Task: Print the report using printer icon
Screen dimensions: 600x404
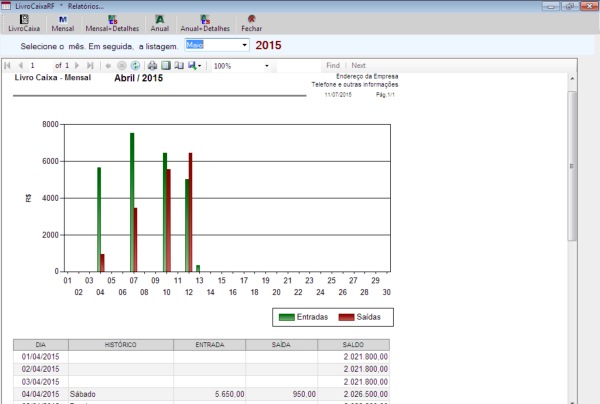Action: tap(153, 66)
